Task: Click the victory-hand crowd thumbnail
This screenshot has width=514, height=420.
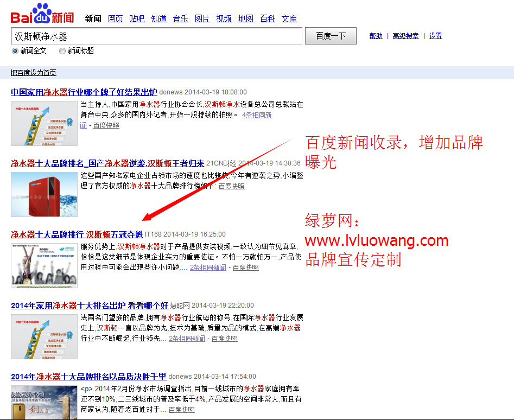Action: pos(45,266)
